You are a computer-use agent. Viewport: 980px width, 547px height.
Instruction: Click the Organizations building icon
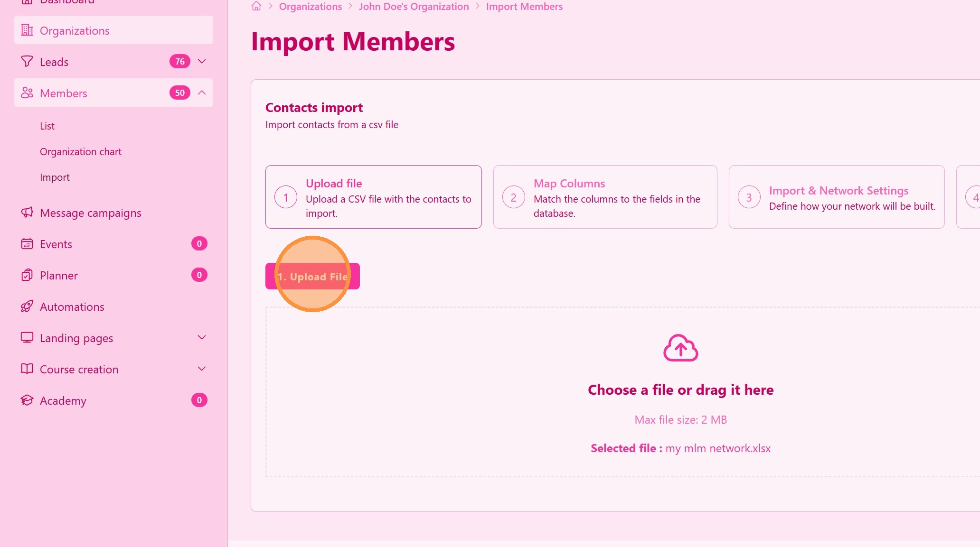(27, 30)
